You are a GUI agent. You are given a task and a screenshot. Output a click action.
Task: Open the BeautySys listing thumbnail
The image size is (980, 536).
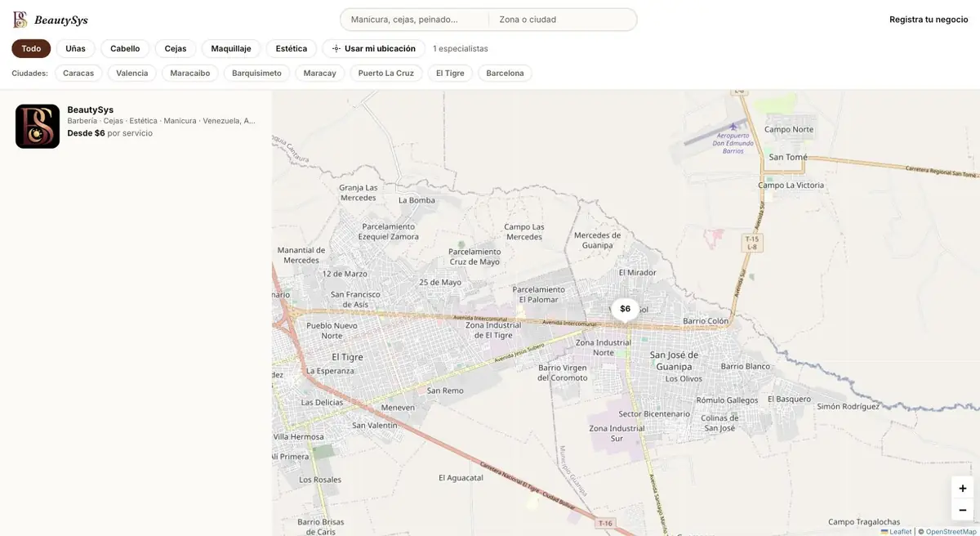click(x=38, y=126)
